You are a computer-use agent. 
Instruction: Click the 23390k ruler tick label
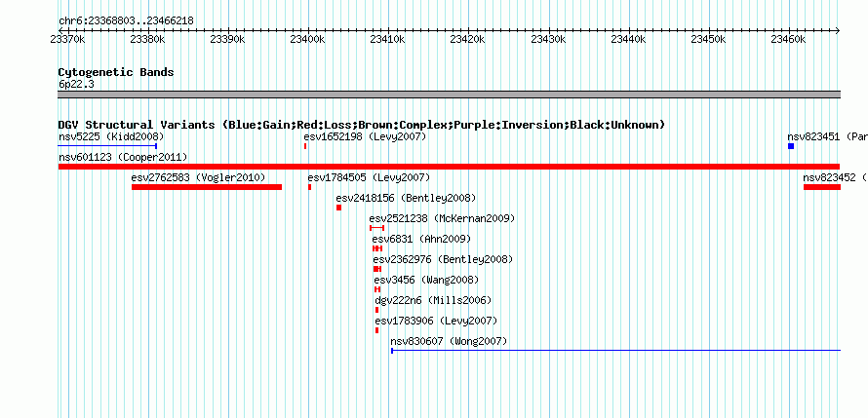click(x=228, y=40)
